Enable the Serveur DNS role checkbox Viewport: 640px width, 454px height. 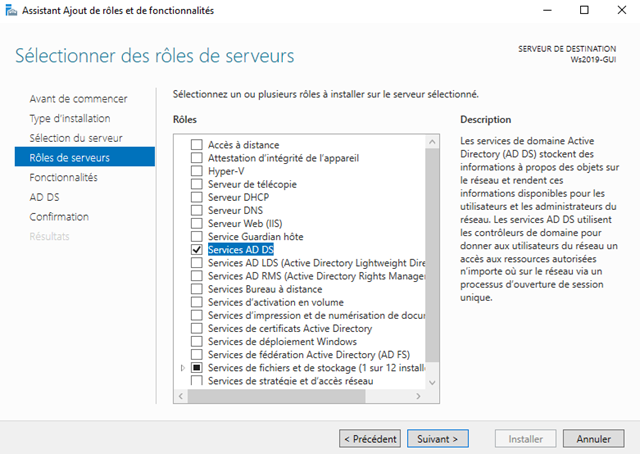tap(197, 210)
